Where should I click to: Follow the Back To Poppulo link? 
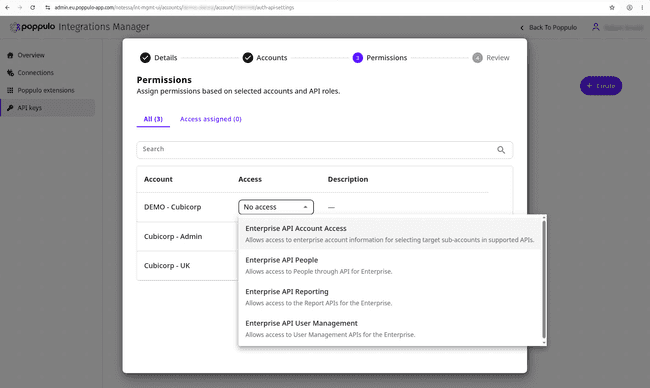(x=553, y=27)
